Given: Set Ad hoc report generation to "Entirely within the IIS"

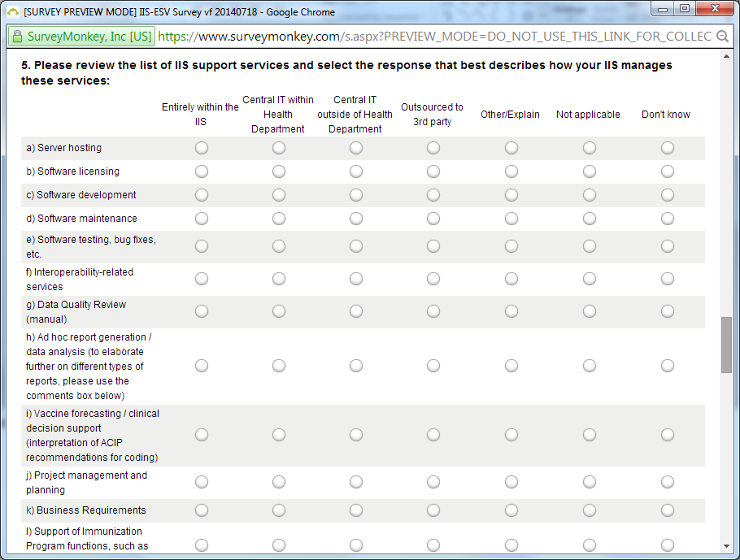Looking at the screenshot, I should (x=201, y=366).
